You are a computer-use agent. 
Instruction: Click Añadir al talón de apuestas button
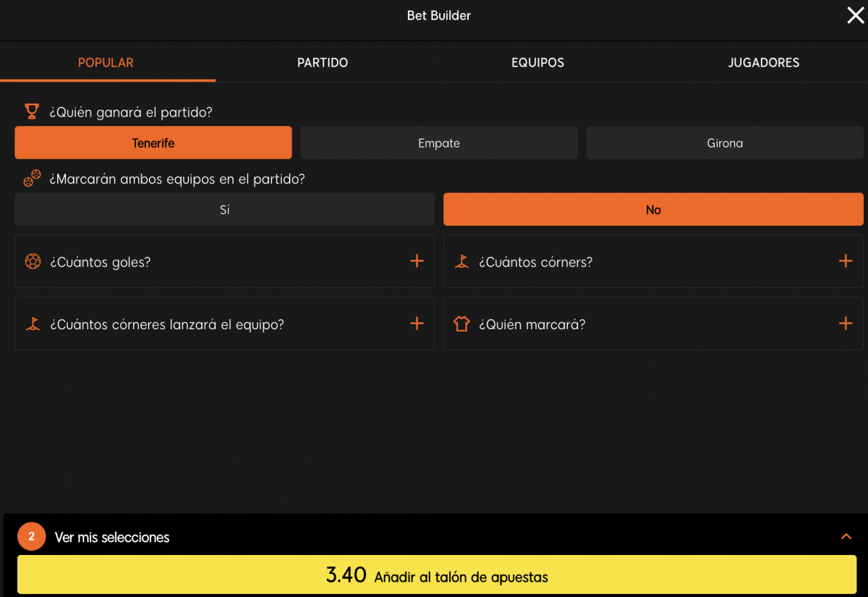click(437, 575)
